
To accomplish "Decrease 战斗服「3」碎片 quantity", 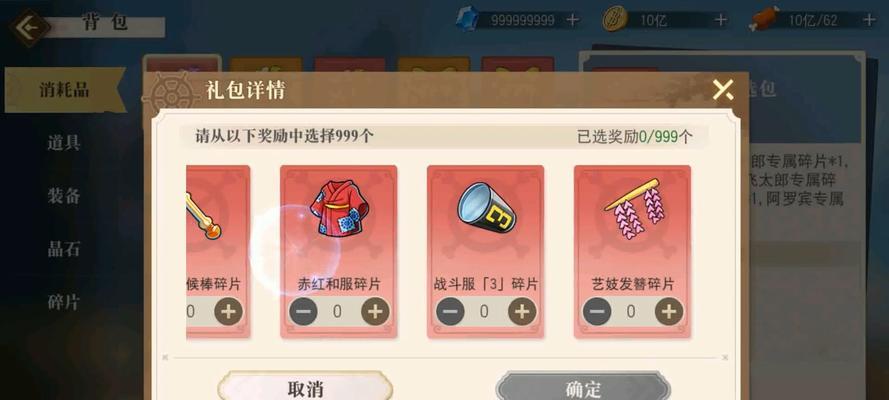I will pyautogui.click(x=450, y=311).
